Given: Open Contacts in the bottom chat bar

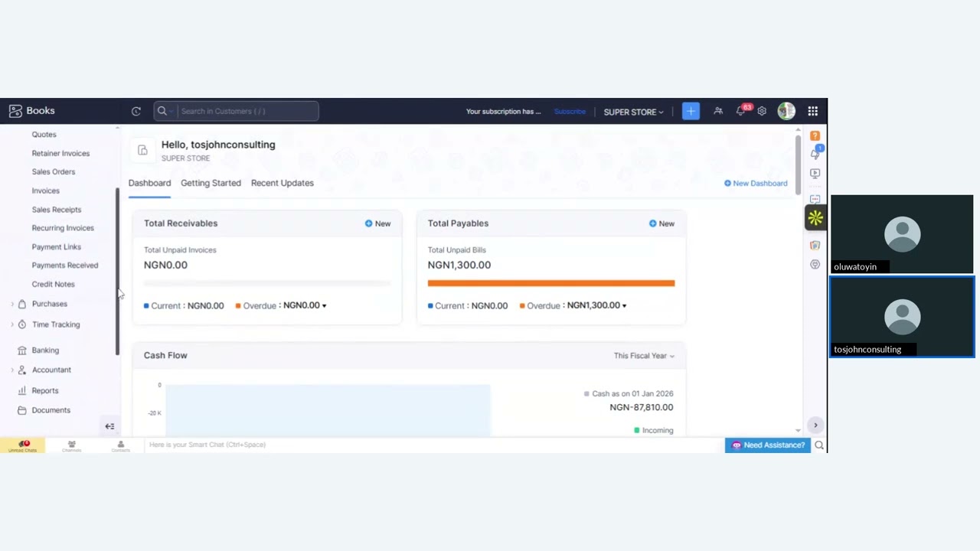Looking at the screenshot, I should (120, 445).
